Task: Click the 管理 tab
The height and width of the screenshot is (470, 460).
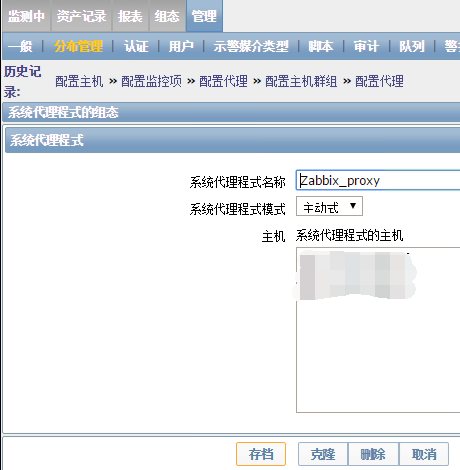Action: click(204, 16)
